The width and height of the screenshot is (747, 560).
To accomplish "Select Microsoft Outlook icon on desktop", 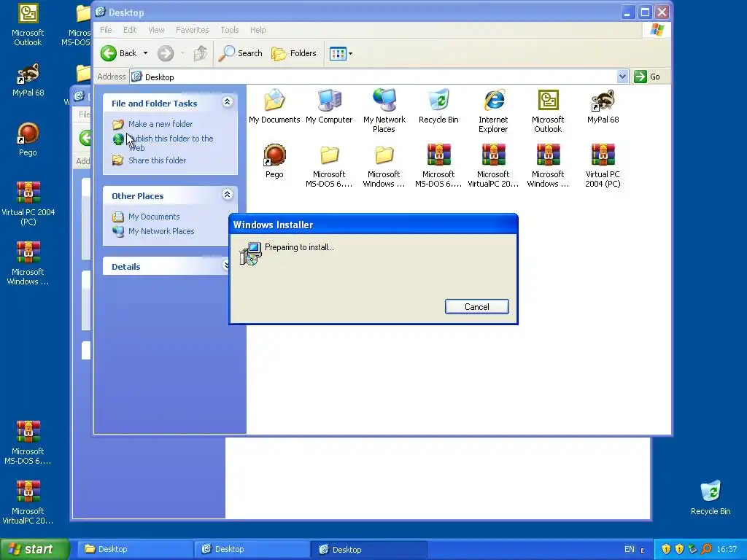I will 28,25.
